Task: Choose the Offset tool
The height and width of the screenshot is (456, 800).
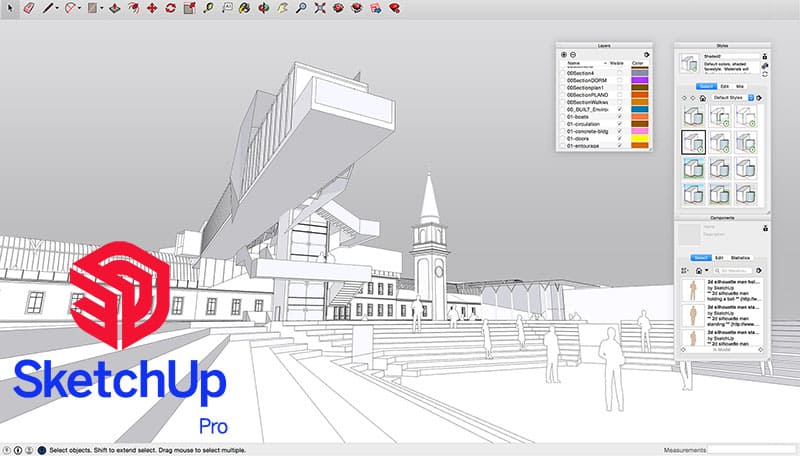Action: click(x=133, y=8)
